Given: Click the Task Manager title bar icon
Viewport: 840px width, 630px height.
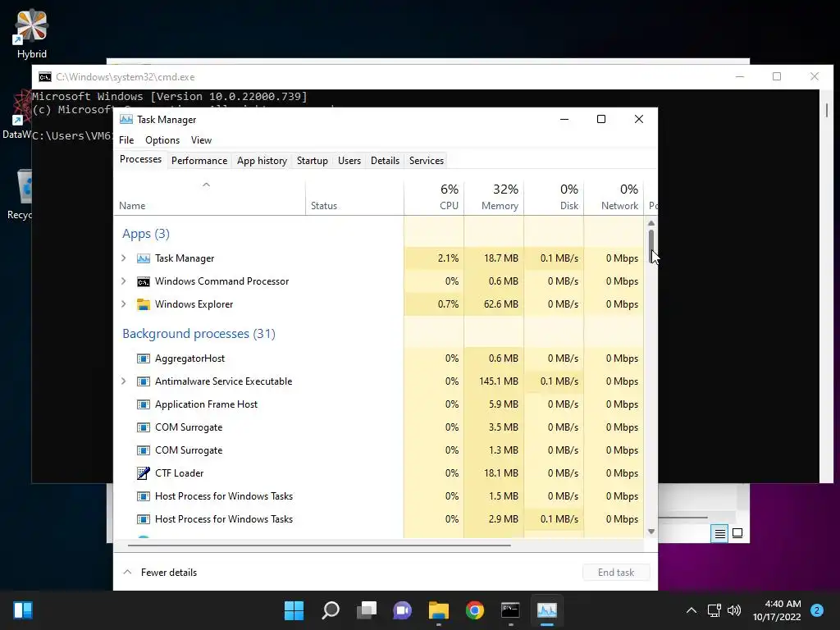Looking at the screenshot, I should (x=126, y=120).
